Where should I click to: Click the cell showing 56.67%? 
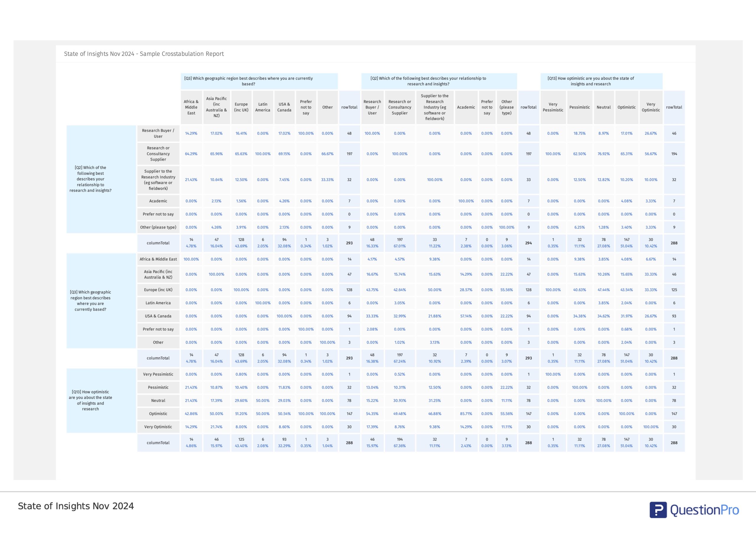[651, 154]
